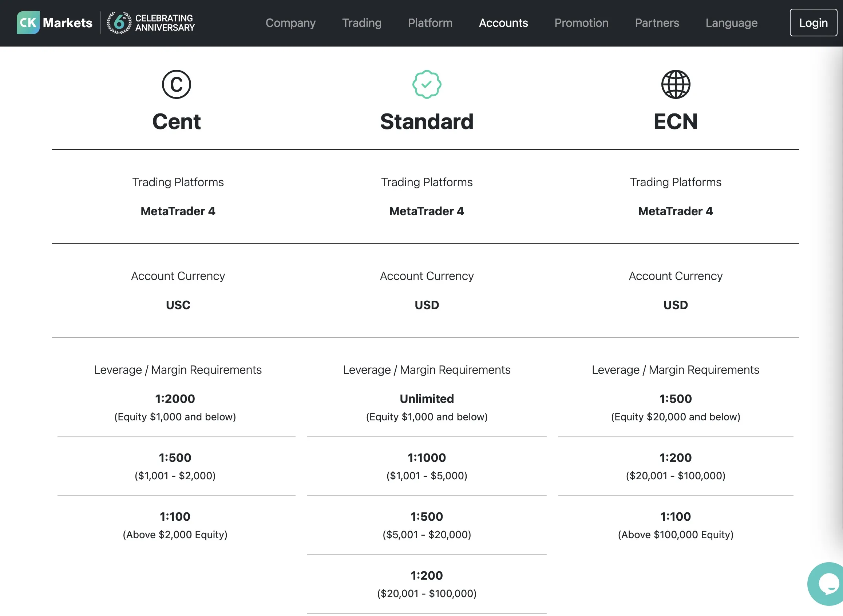Click the Celebrating Anniversary text

click(165, 23)
